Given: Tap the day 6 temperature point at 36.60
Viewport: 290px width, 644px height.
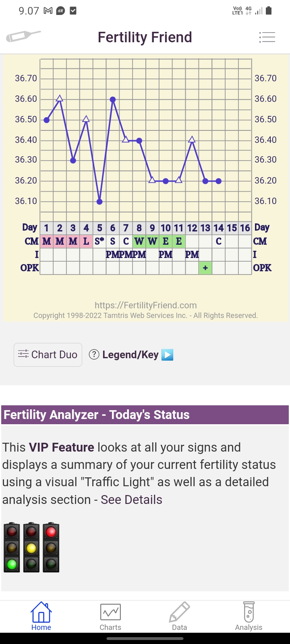Looking at the screenshot, I should coord(113,99).
